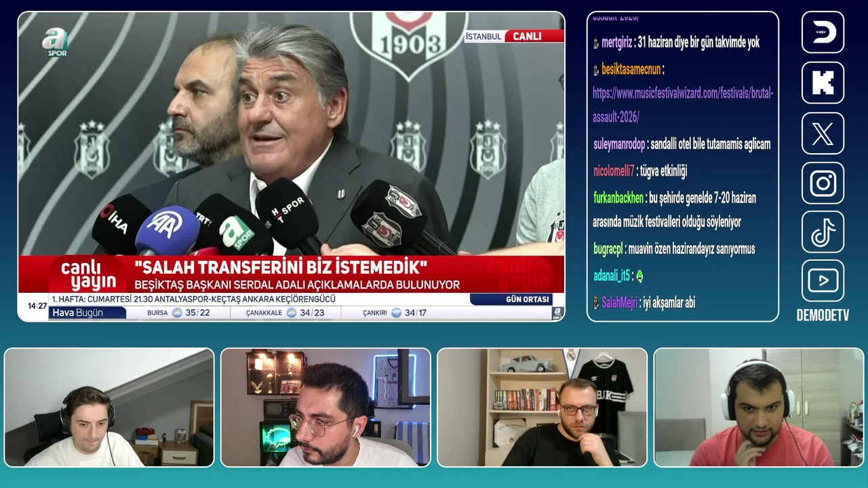Click the "GÜN ORTASI" program label
This screenshot has height=488, width=868.
pyautogui.click(x=511, y=299)
